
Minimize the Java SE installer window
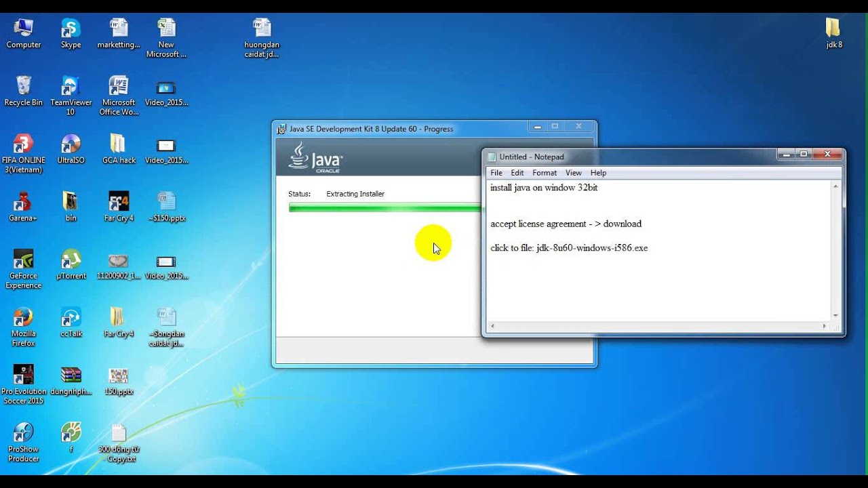click(538, 126)
